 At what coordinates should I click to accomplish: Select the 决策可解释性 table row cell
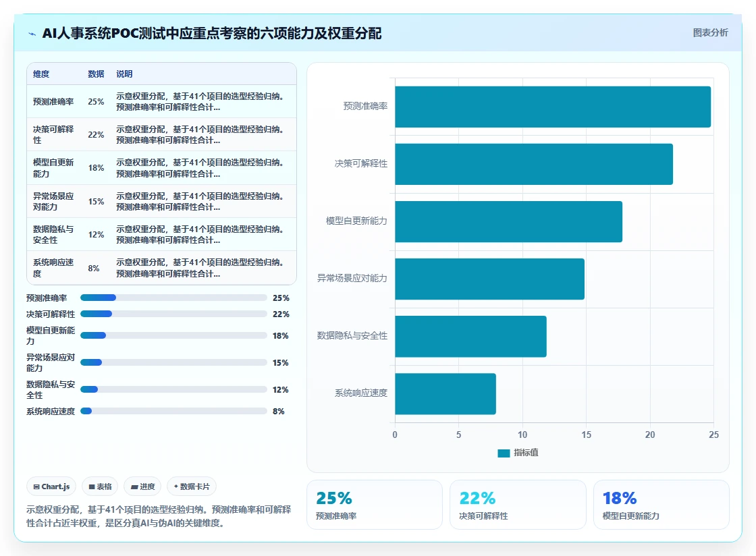[x=53, y=134]
